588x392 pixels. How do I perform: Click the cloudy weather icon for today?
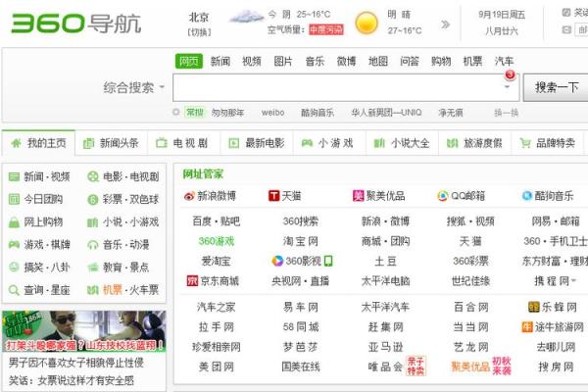[246, 17]
